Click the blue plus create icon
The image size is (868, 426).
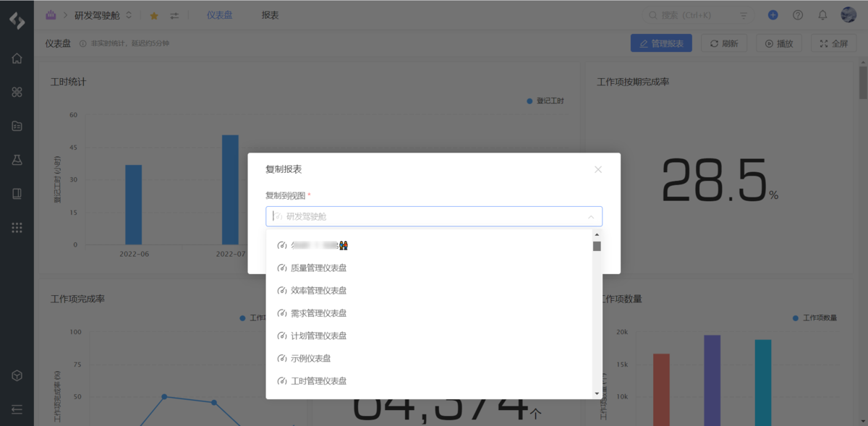pyautogui.click(x=773, y=14)
